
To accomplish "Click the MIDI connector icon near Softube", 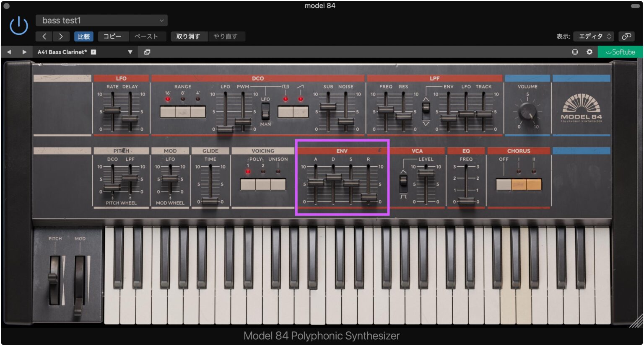I will point(575,52).
